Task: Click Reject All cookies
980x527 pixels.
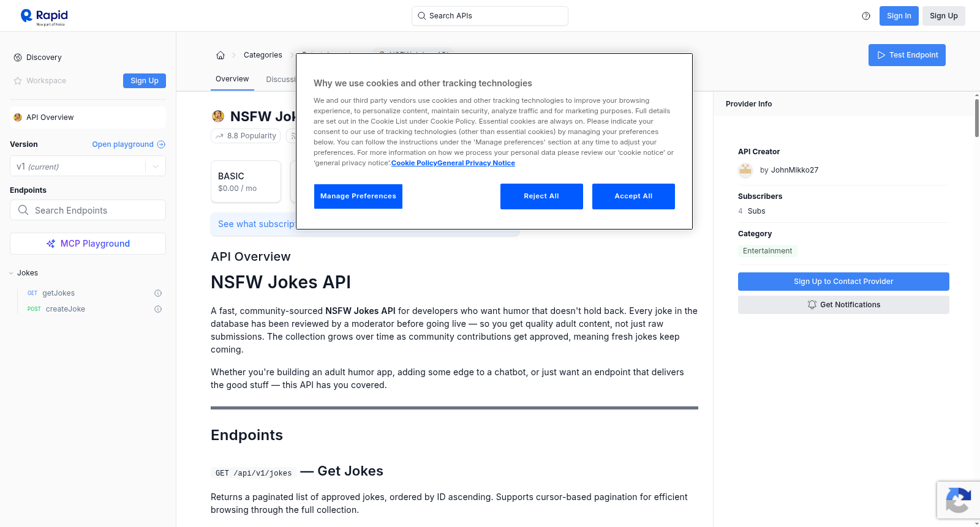Action: (x=541, y=196)
